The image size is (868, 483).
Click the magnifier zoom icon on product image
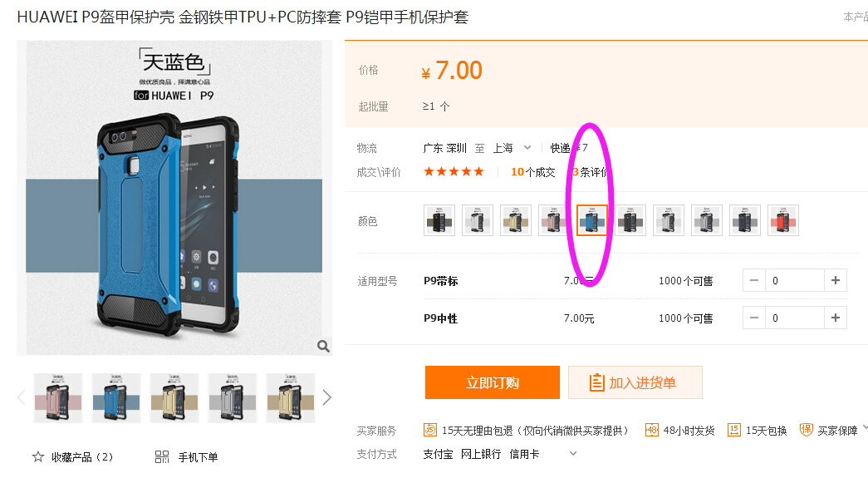[323, 346]
